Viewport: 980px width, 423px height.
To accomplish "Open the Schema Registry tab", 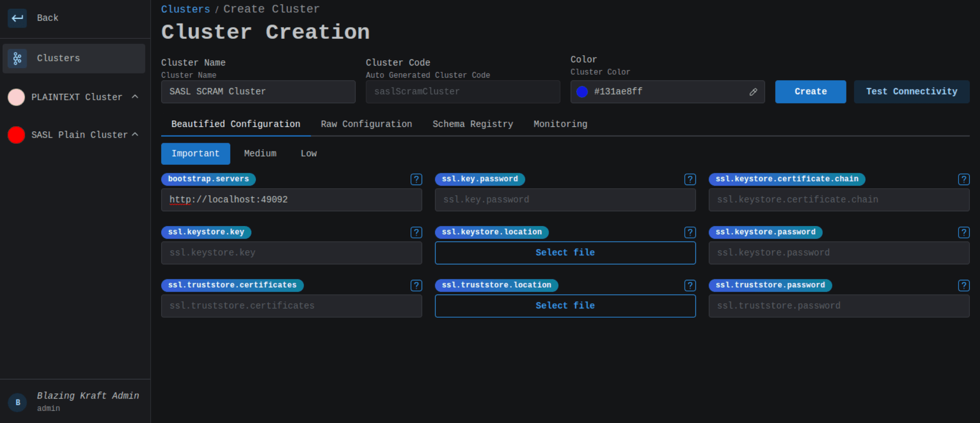I will [473, 124].
